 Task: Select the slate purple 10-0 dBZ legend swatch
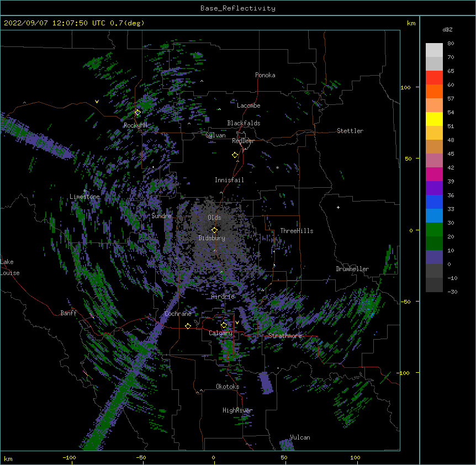pyautogui.click(x=434, y=257)
